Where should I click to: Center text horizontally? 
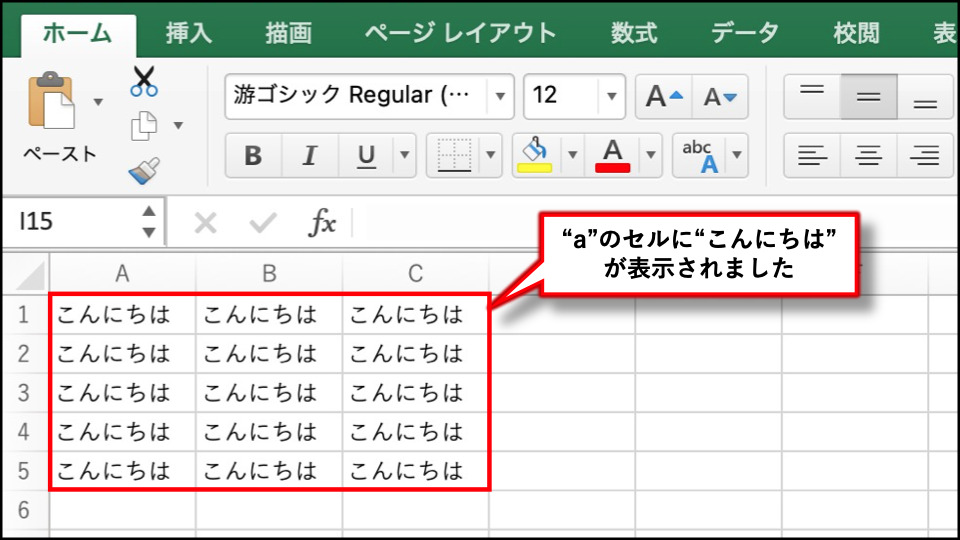(x=868, y=156)
